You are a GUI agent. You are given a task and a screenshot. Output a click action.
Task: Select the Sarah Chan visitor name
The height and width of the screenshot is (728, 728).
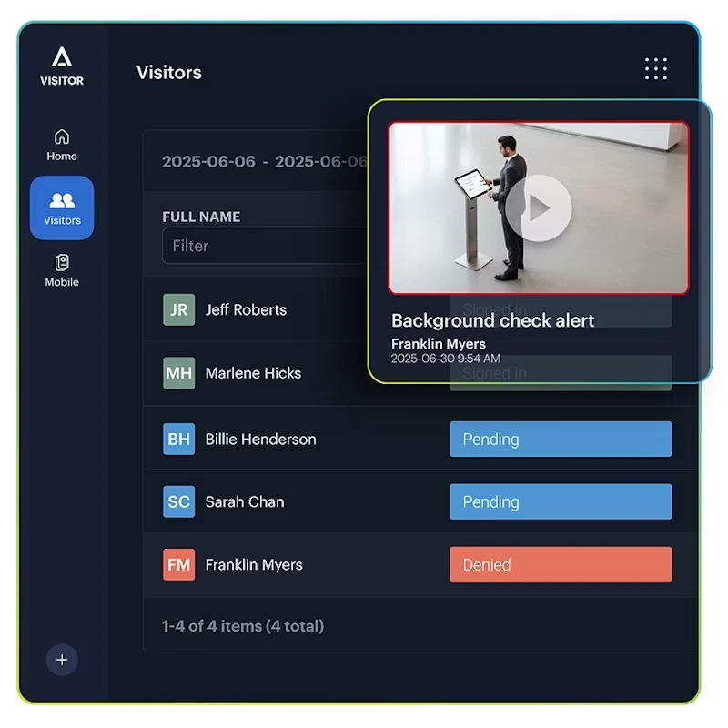[245, 502]
